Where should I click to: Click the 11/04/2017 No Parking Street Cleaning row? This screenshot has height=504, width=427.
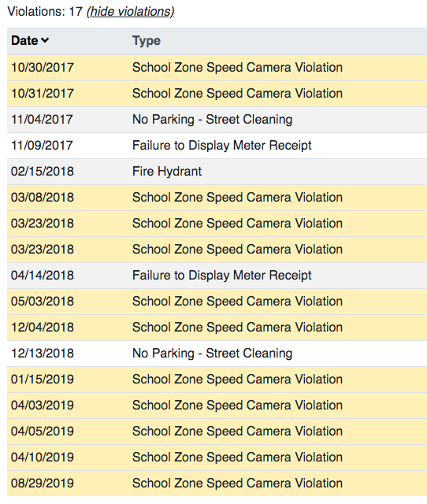217,120
